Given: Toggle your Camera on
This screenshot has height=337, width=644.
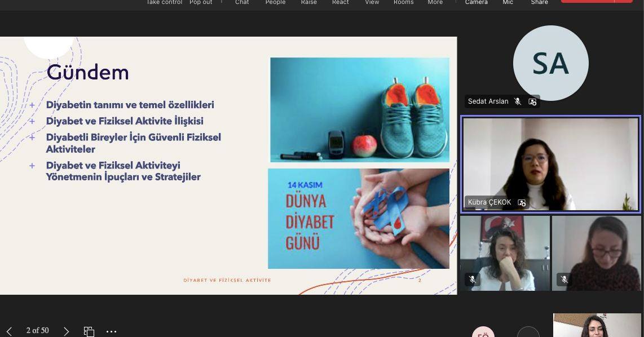Looking at the screenshot, I should [x=476, y=3].
